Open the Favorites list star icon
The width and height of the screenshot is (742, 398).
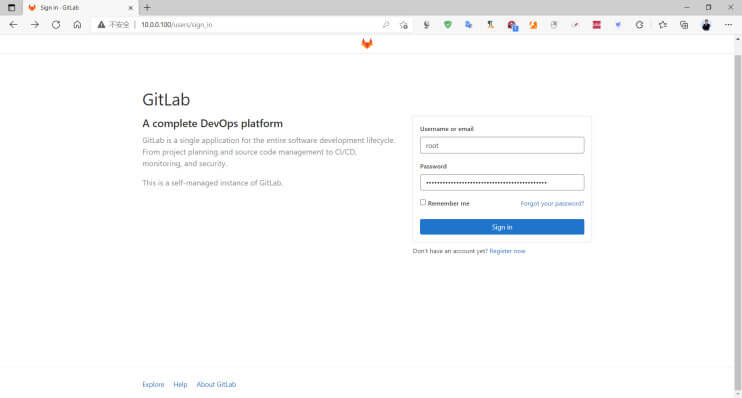click(662, 25)
